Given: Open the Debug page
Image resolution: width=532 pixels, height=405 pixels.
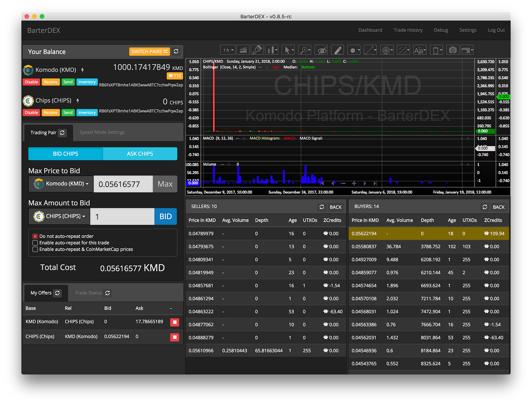Looking at the screenshot, I should tap(441, 30).
